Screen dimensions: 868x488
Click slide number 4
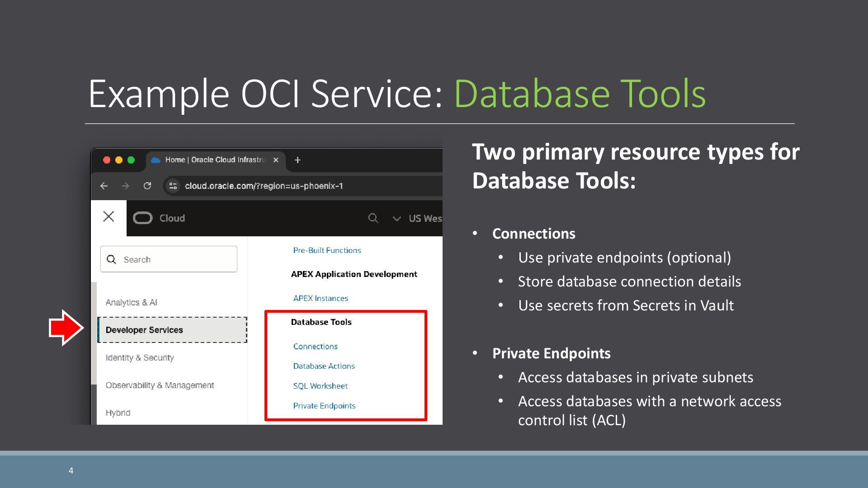pos(71,471)
